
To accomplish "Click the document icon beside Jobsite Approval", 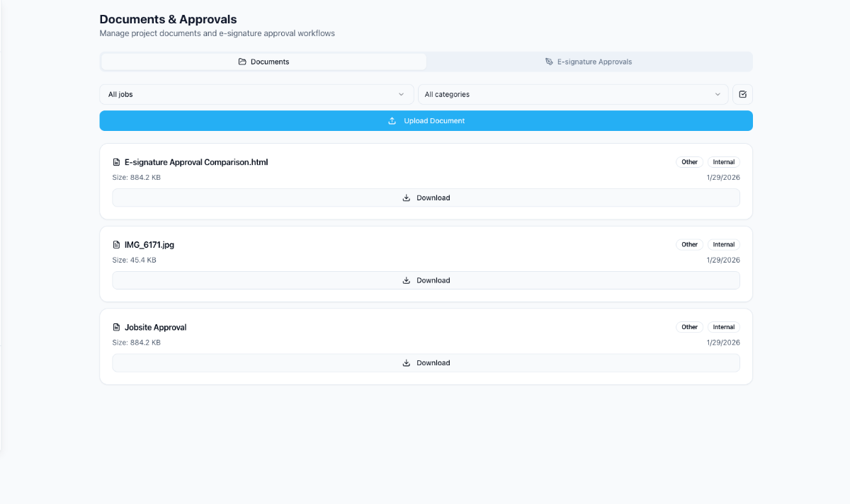I will [x=117, y=327].
